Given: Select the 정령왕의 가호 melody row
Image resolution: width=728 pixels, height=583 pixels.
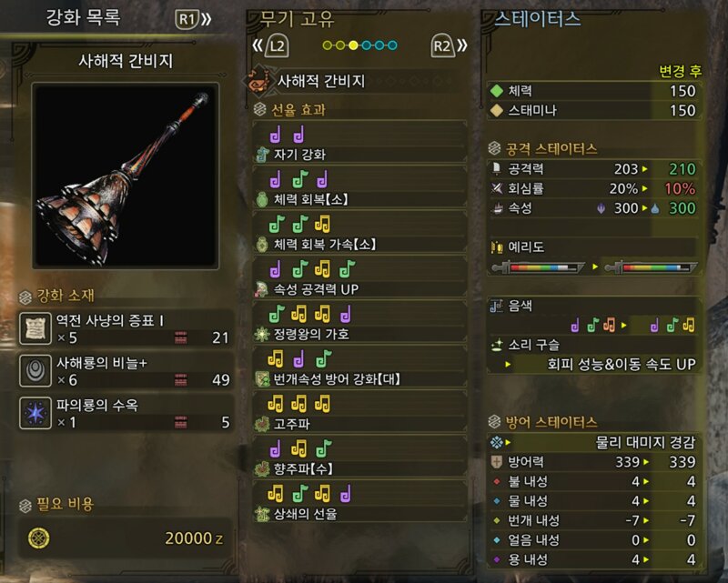Looking at the screenshot, I should pyautogui.click(x=359, y=323).
